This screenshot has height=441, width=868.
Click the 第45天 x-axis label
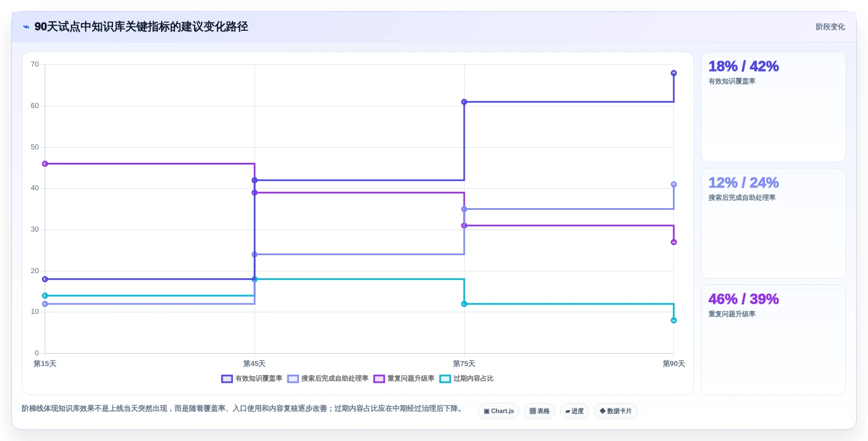point(254,364)
